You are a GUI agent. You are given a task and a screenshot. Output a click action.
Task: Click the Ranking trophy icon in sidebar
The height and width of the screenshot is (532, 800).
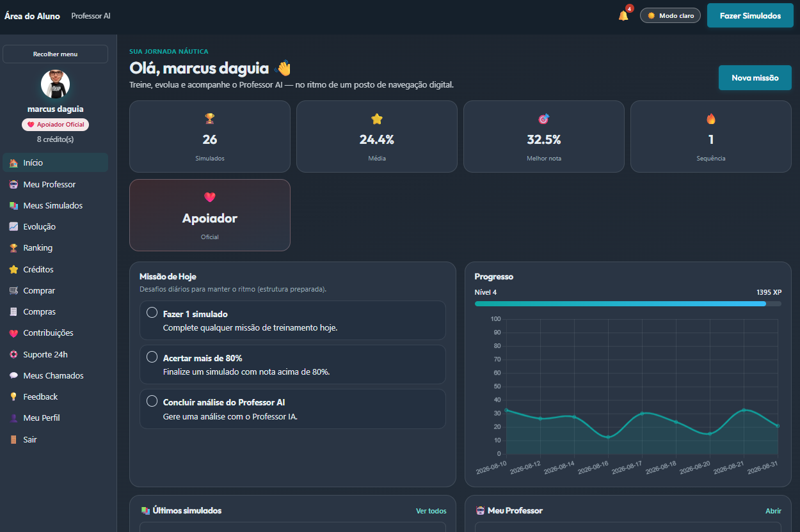pyautogui.click(x=13, y=248)
